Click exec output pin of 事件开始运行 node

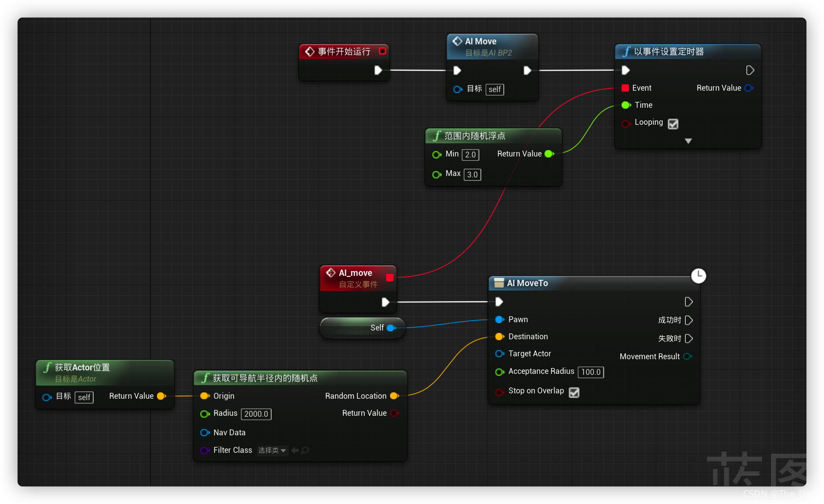(x=378, y=70)
